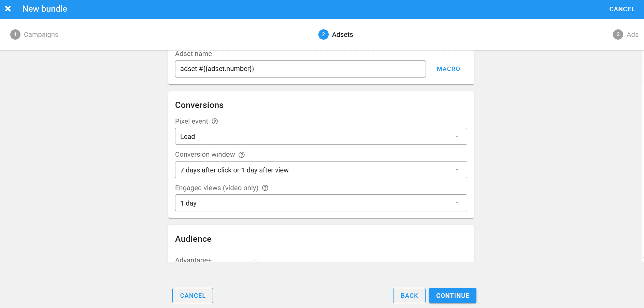
Task: Click CANCEL in the top header bar
Action: 622,9
